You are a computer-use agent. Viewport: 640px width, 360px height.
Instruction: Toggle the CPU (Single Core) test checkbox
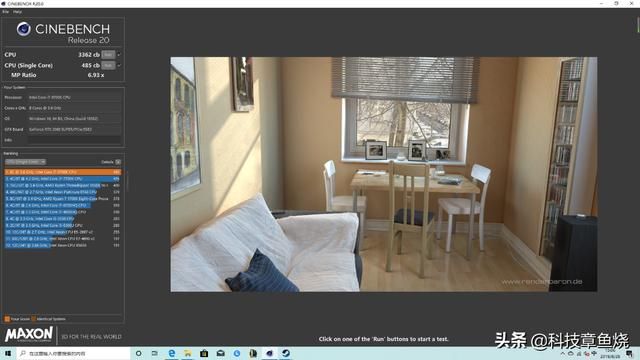119,65
